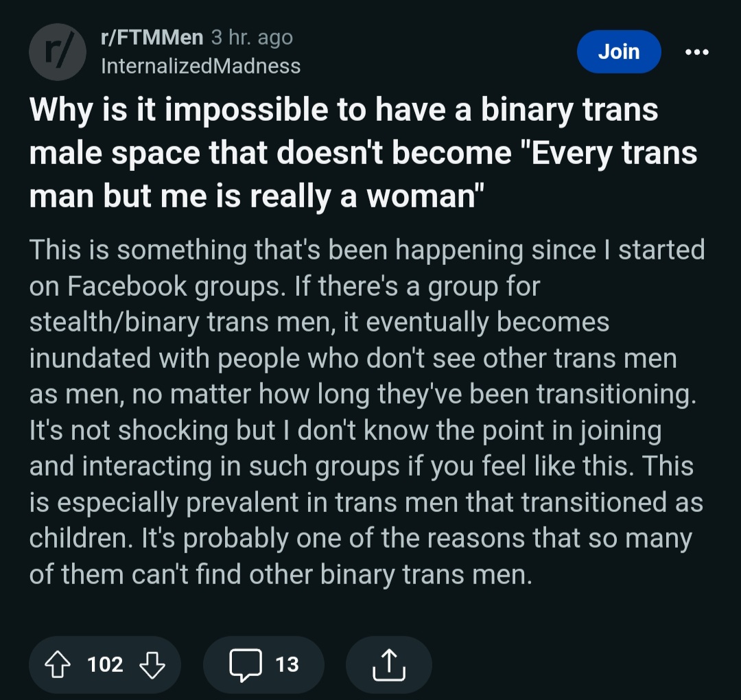Open the three-dot overflow menu
Image resolution: width=741 pixels, height=700 pixels.
697,51
